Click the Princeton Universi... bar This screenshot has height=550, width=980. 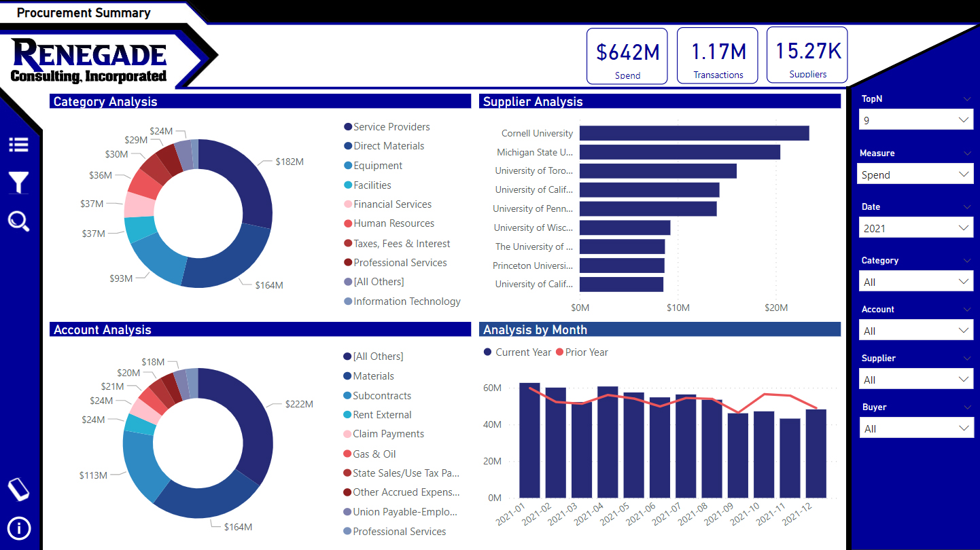click(622, 265)
